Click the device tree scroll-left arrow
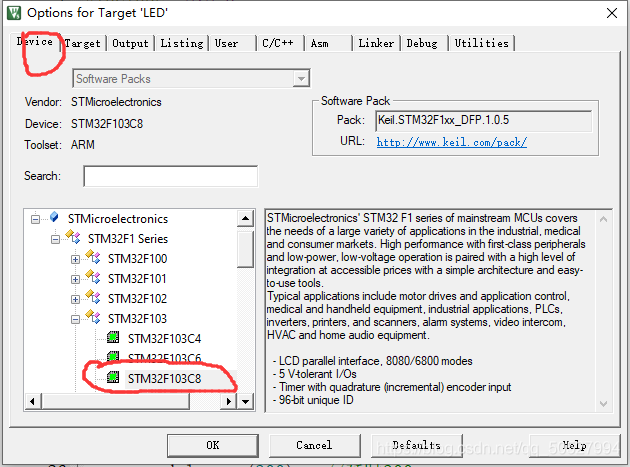The width and height of the screenshot is (630, 467). point(33,401)
